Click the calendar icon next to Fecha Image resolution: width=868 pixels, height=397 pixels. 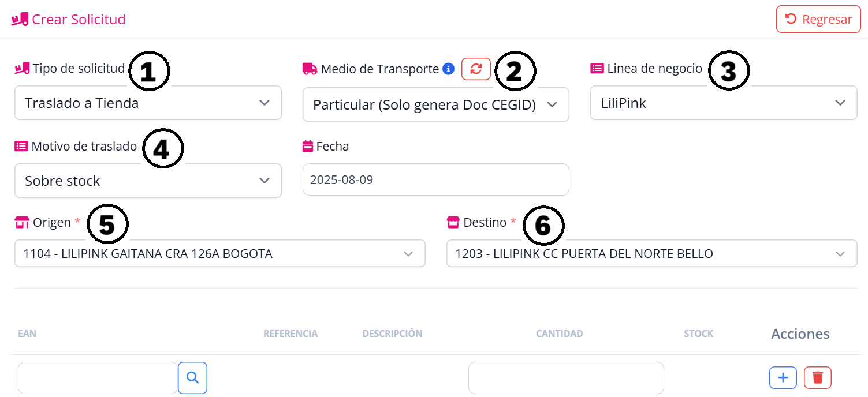tap(308, 147)
